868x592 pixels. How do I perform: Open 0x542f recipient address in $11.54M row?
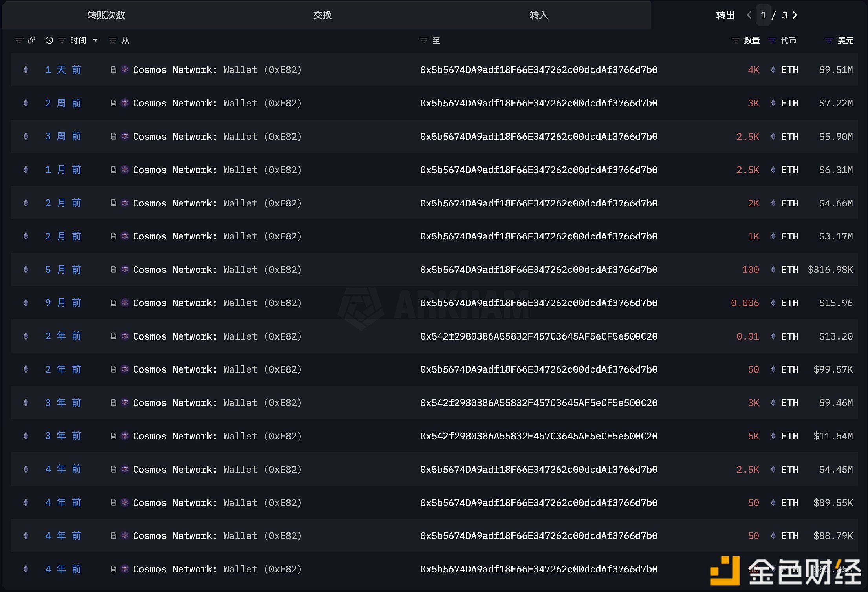pos(539,436)
